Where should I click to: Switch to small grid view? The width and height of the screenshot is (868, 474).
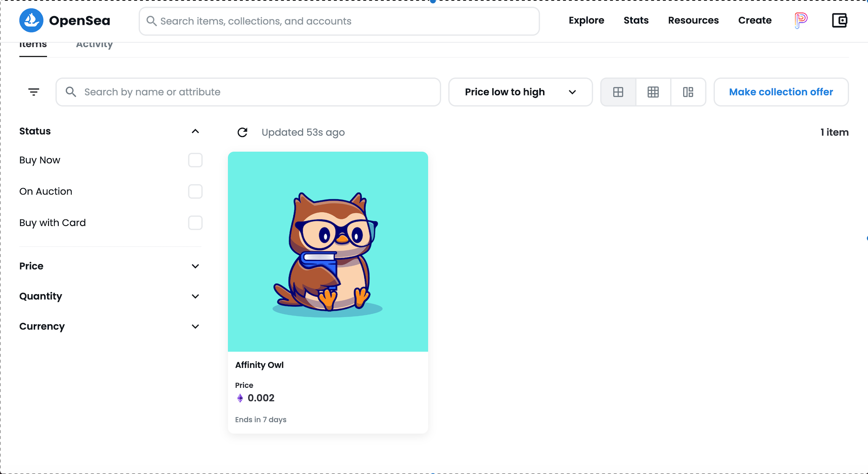point(653,92)
